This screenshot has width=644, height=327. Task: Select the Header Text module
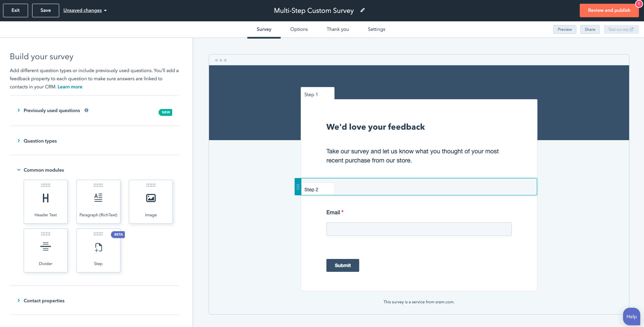pyautogui.click(x=46, y=201)
